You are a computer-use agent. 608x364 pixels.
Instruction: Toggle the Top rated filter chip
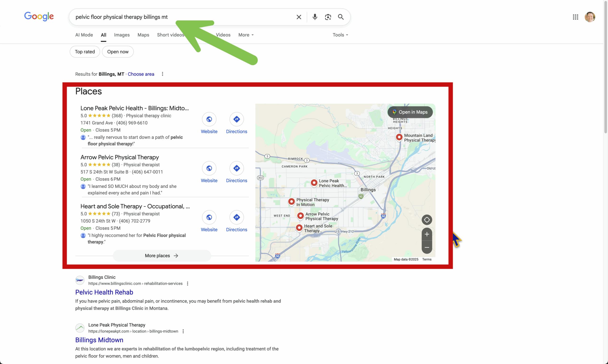pos(85,52)
